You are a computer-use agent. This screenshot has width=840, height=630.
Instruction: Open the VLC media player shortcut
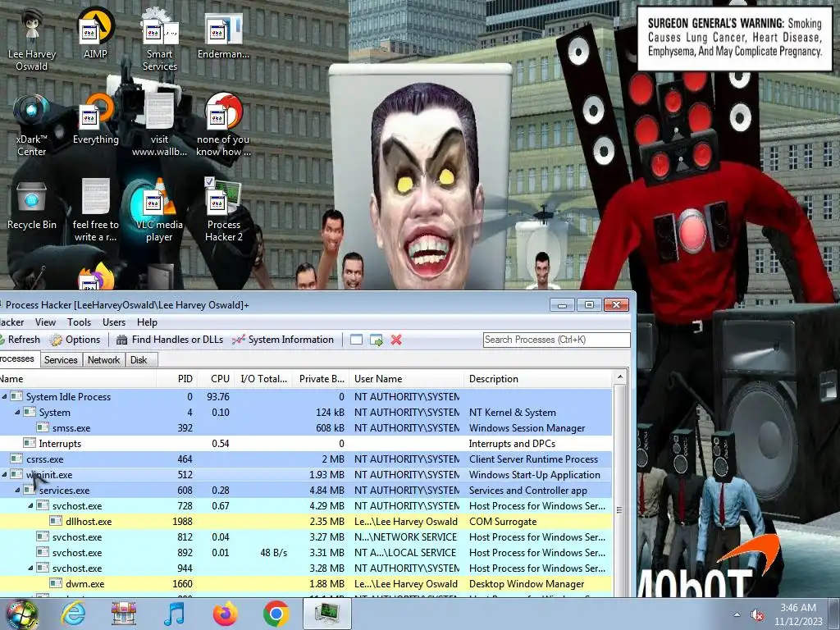[160, 211]
